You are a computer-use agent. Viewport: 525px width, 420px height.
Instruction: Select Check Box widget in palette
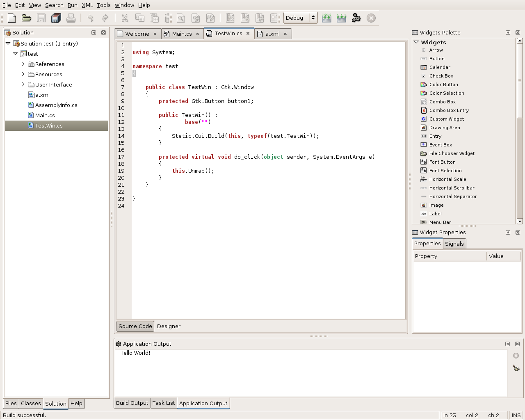[441, 76]
